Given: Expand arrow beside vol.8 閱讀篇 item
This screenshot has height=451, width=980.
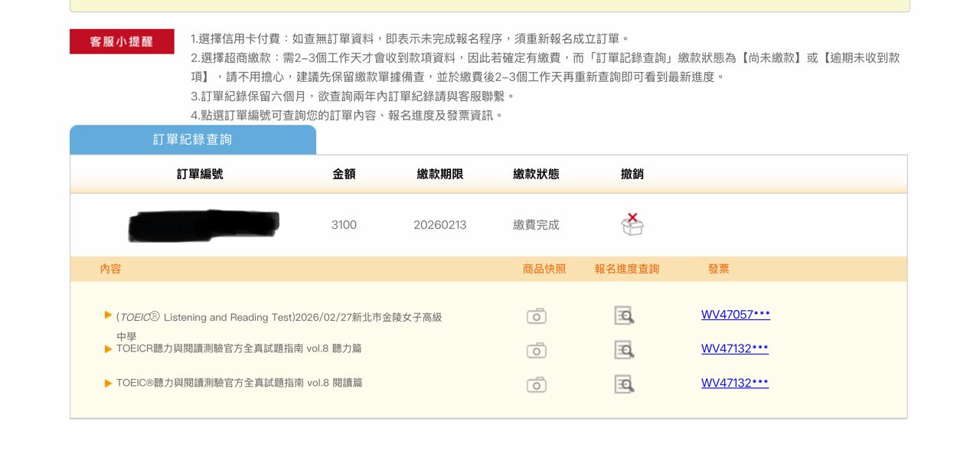Looking at the screenshot, I should pos(108,383).
